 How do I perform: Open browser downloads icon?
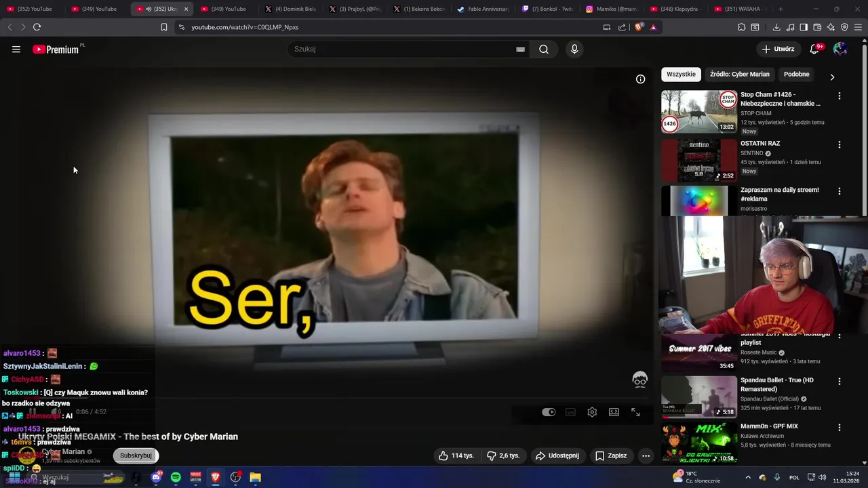click(x=776, y=27)
